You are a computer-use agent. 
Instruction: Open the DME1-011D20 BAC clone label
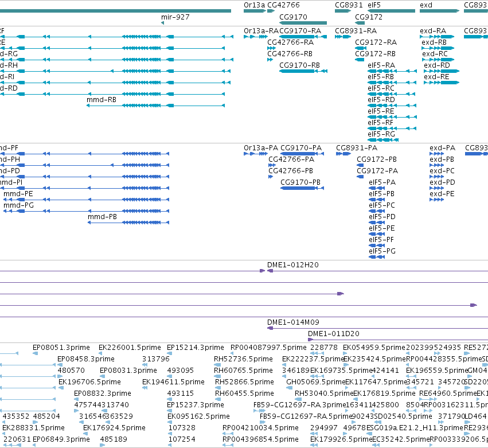click(334, 334)
